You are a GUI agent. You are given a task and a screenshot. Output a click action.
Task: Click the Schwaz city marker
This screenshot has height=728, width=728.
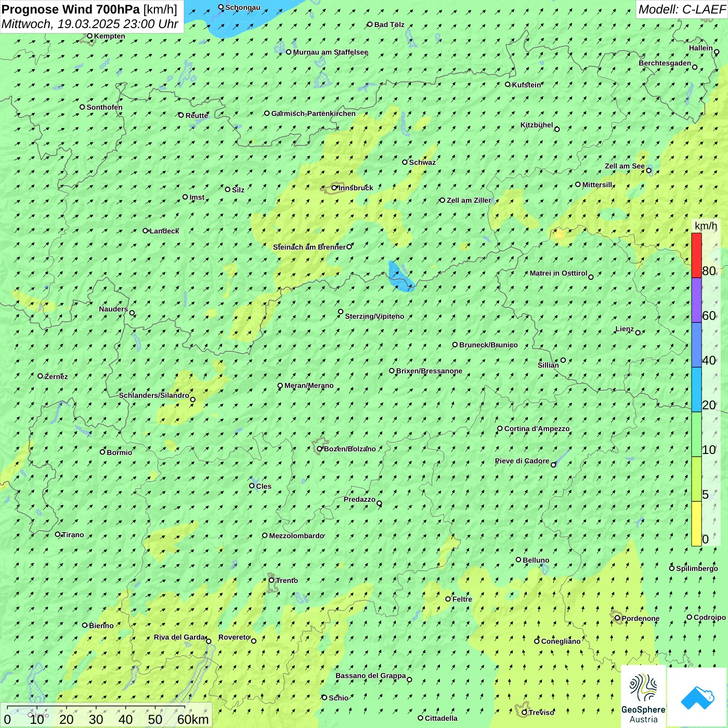click(x=405, y=162)
